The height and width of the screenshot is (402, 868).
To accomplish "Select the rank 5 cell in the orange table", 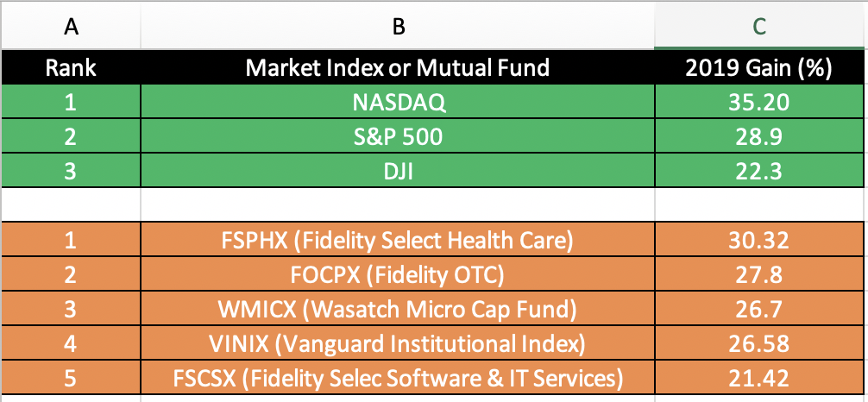I will 71,378.
